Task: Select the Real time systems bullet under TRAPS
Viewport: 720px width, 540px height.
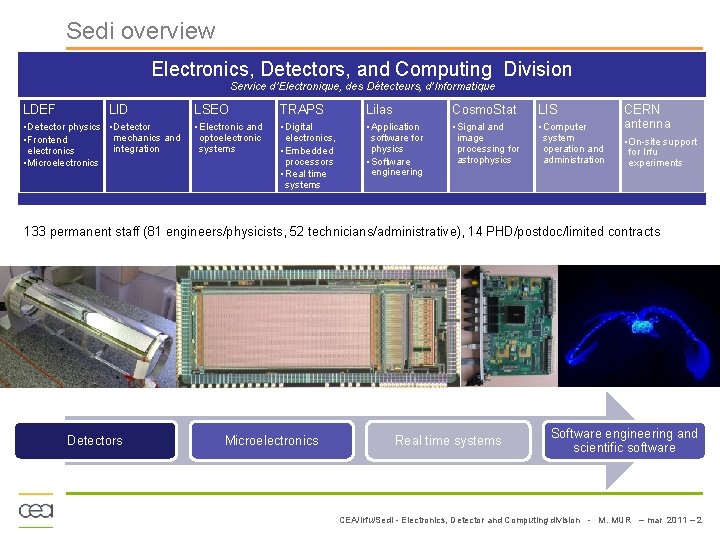Action: (x=304, y=179)
